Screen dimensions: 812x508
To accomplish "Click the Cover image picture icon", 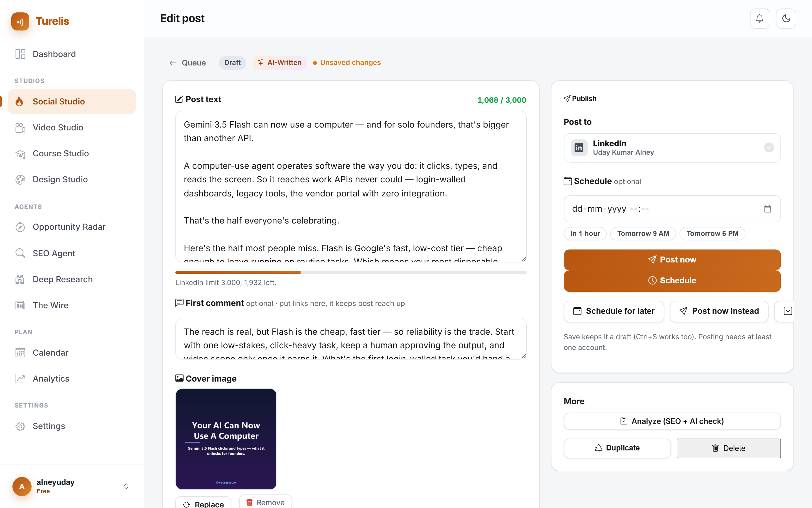I will 179,378.
